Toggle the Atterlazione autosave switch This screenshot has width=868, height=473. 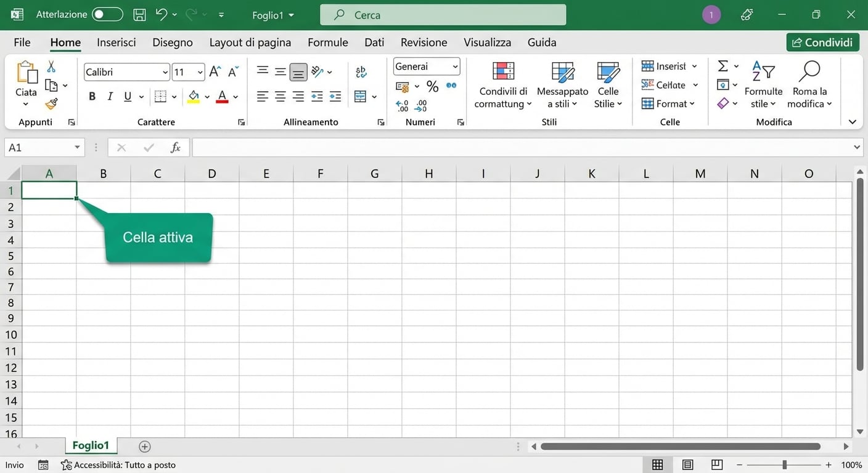(107, 15)
